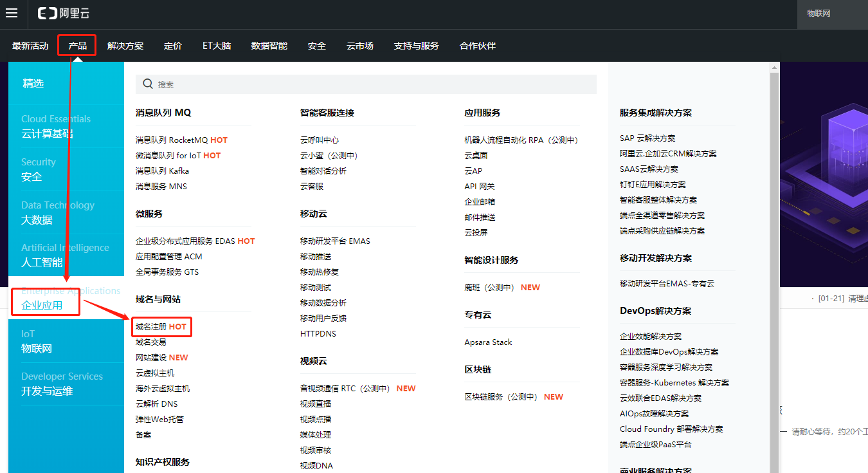This screenshot has width=868, height=473.
Task: Open the 安全 top nav item
Action: pyautogui.click(x=317, y=46)
